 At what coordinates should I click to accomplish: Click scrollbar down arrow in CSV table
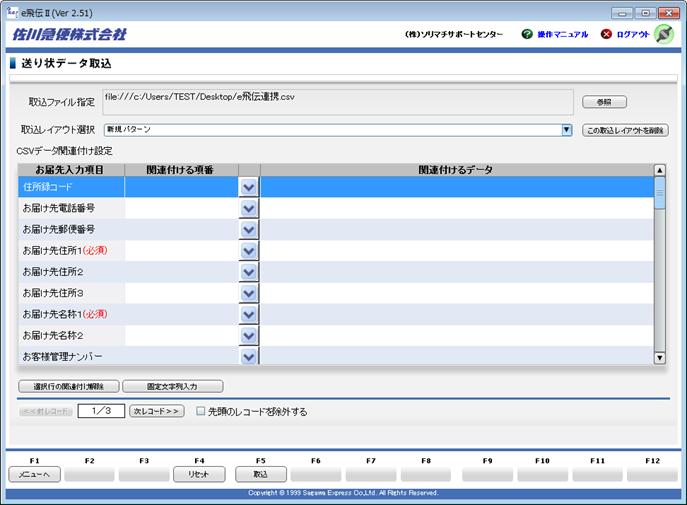pos(659,357)
